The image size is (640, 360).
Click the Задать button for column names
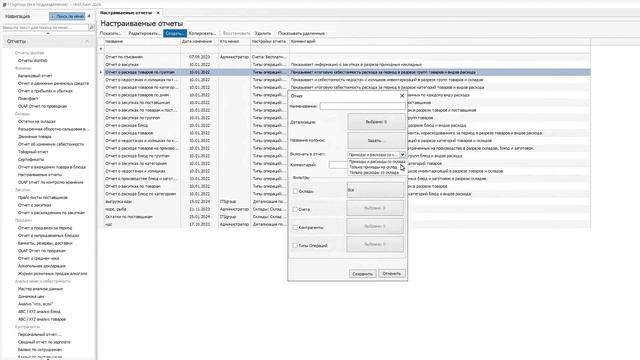pyautogui.click(x=376, y=140)
